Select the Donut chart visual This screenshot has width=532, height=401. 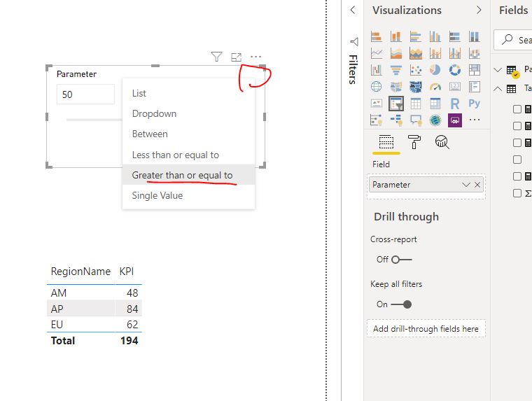pyautogui.click(x=454, y=70)
